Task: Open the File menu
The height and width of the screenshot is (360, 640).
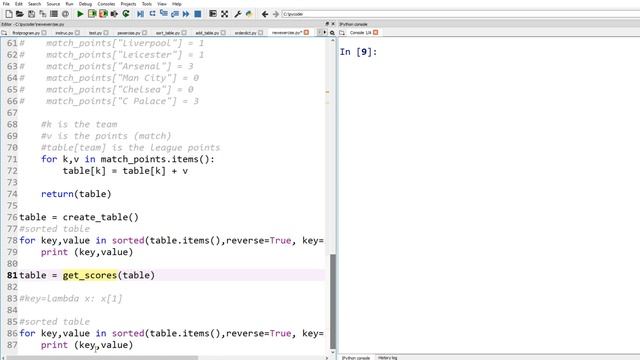Action: tap(6, 4)
